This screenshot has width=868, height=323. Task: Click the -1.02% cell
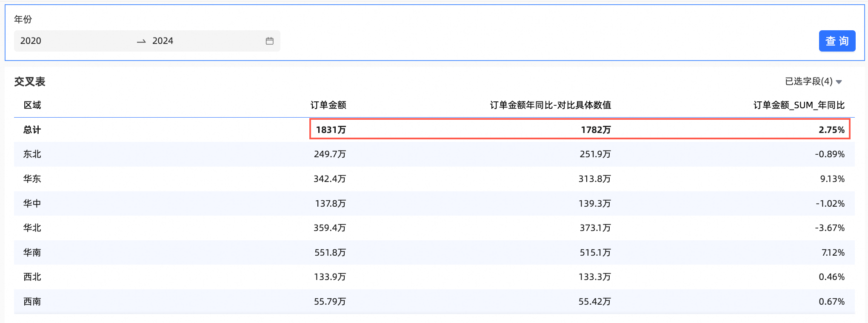[830, 204]
